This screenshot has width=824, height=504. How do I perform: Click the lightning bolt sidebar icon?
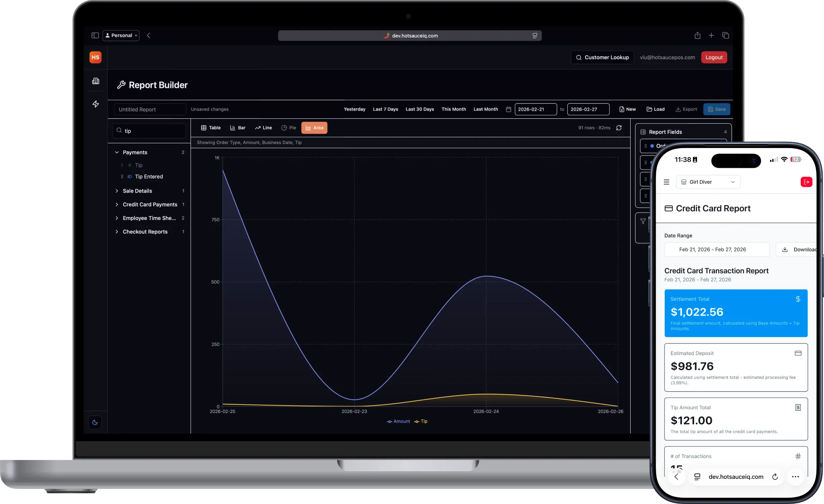pos(96,104)
